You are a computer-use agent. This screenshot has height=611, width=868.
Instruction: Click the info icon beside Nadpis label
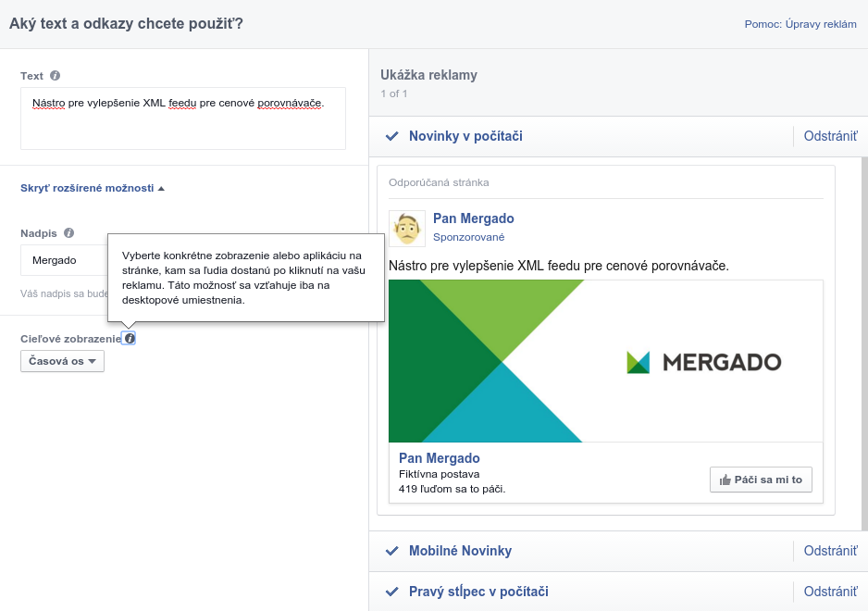click(x=68, y=233)
